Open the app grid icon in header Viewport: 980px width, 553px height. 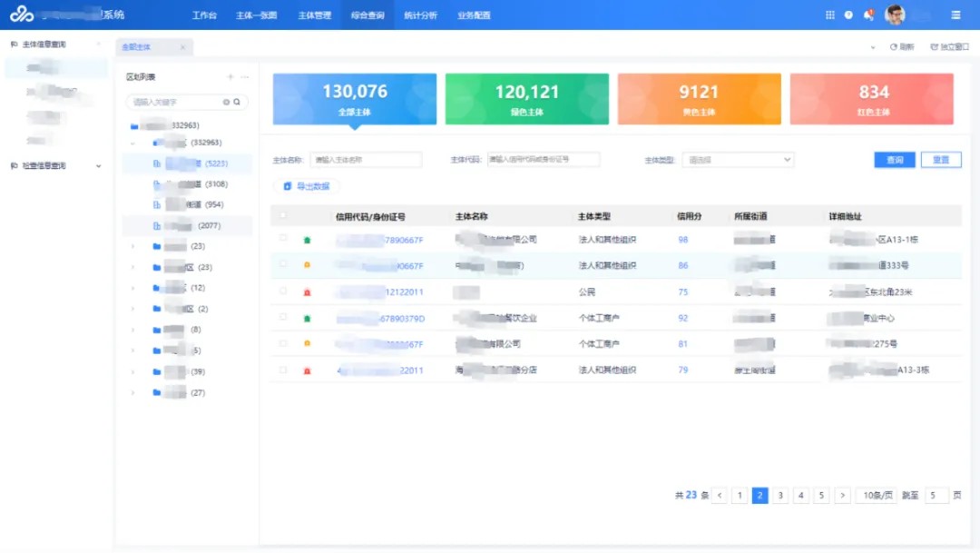pos(829,15)
